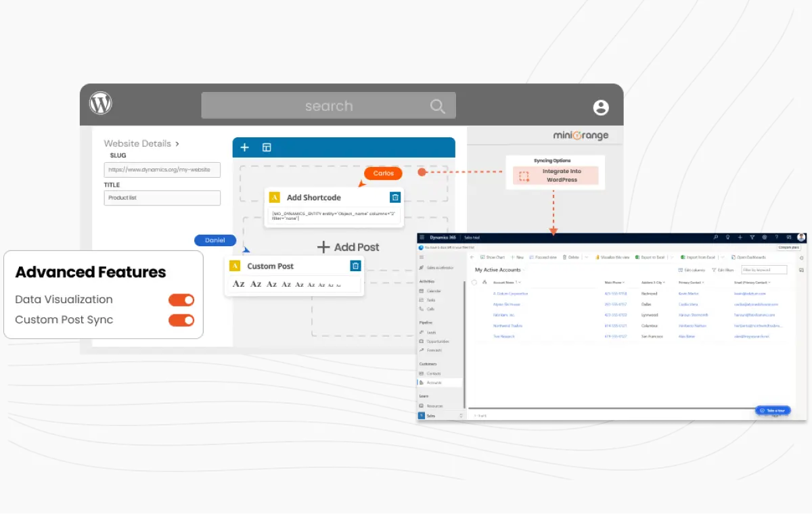Open Dynamics 365 settings gear icon
This screenshot has width=812, height=514.
click(765, 237)
